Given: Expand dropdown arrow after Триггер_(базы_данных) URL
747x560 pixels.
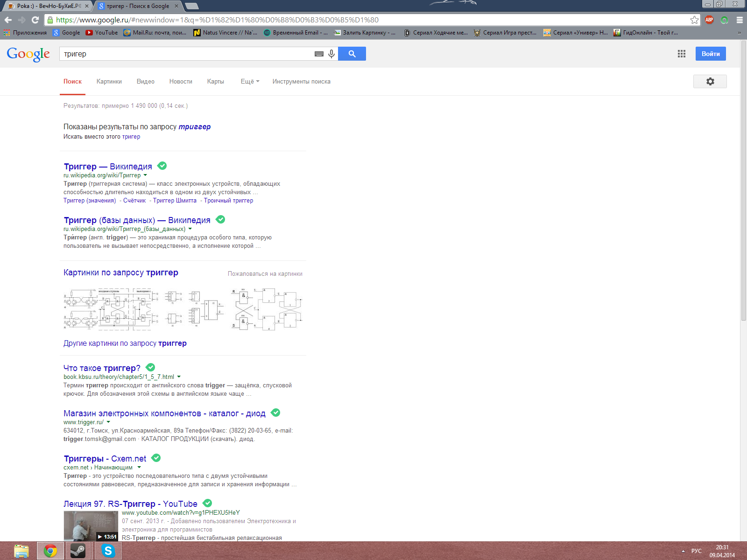Looking at the screenshot, I should 190,229.
